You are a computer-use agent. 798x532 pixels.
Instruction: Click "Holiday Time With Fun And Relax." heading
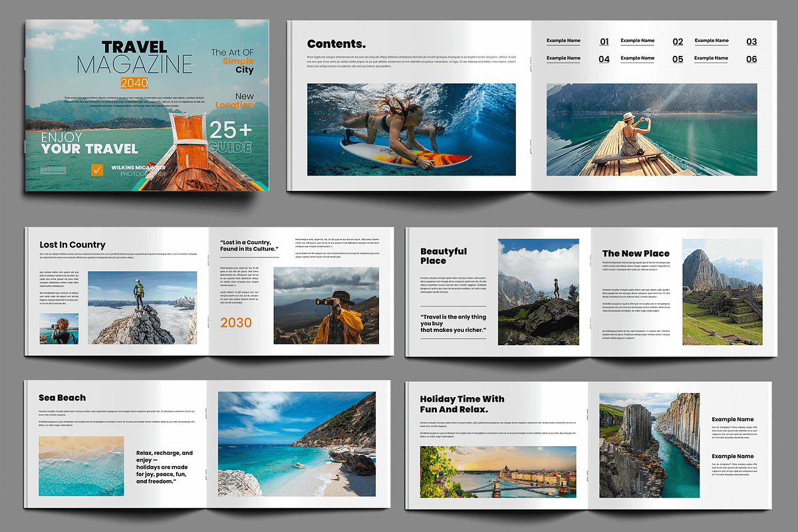pyautogui.click(x=462, y=404)
